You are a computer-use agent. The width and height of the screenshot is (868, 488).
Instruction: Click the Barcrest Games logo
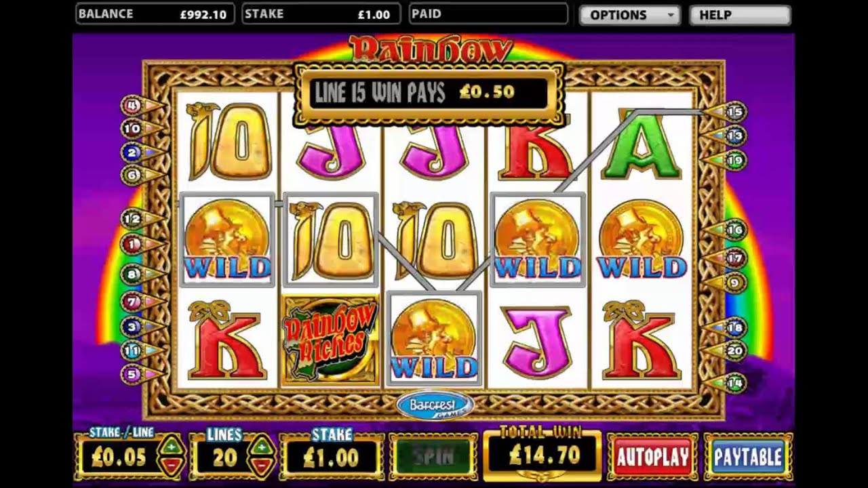435,405
